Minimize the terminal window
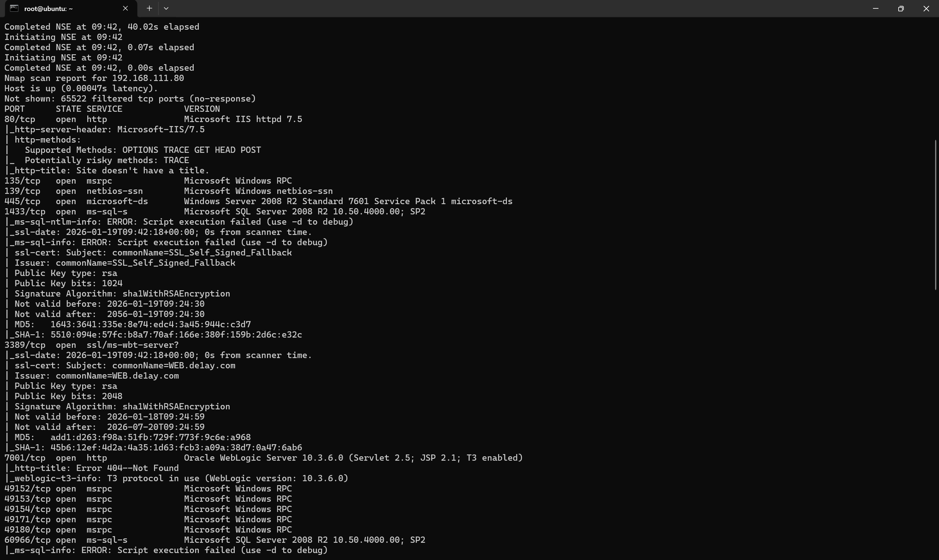The width and height of the screenshot is (939, 560). (x=876, y=8)
